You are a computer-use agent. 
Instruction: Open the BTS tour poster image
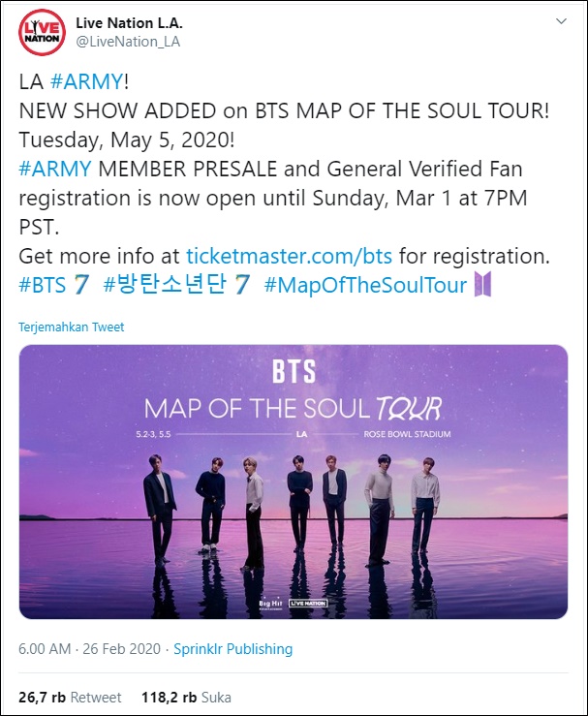click(294, 482)
